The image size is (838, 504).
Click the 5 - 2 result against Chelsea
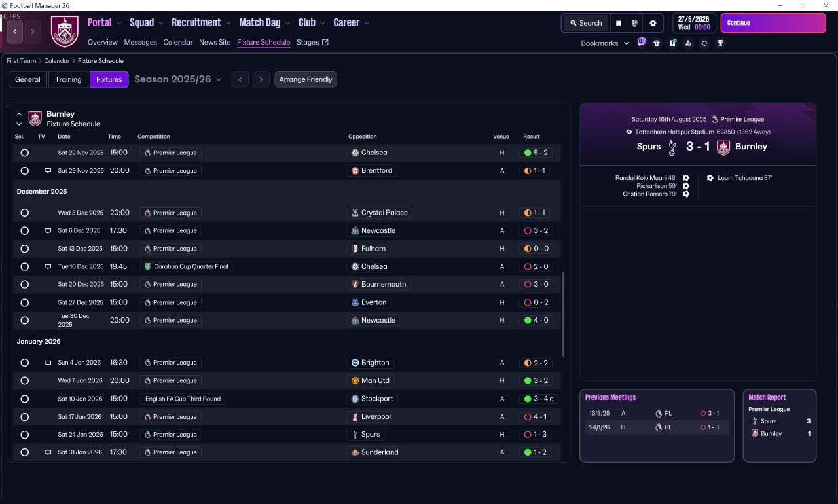tap(536, 153)
